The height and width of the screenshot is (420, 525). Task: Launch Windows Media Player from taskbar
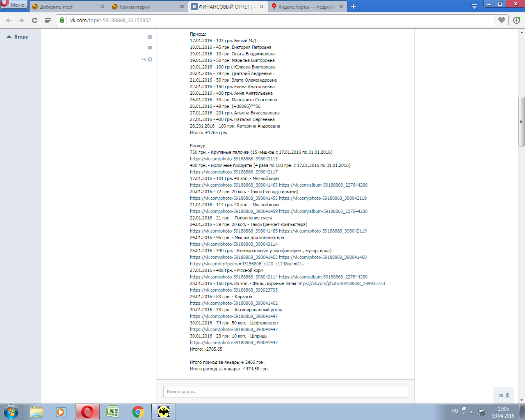[x=62, y=412]
